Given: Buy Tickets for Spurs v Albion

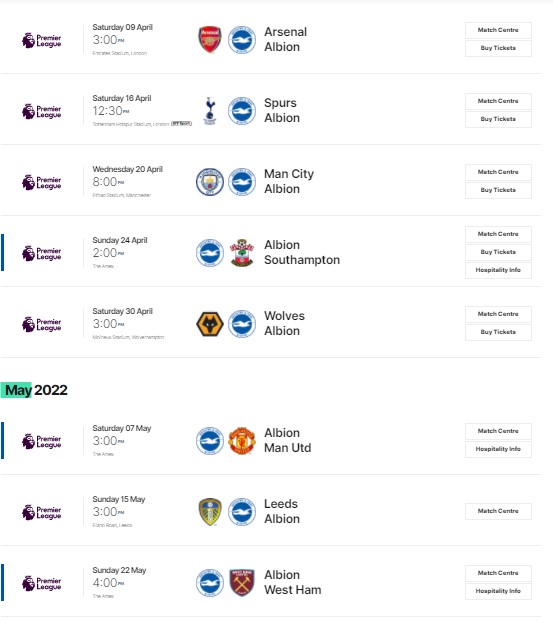Looking at the screenshot, I should (x=498, y=119).
